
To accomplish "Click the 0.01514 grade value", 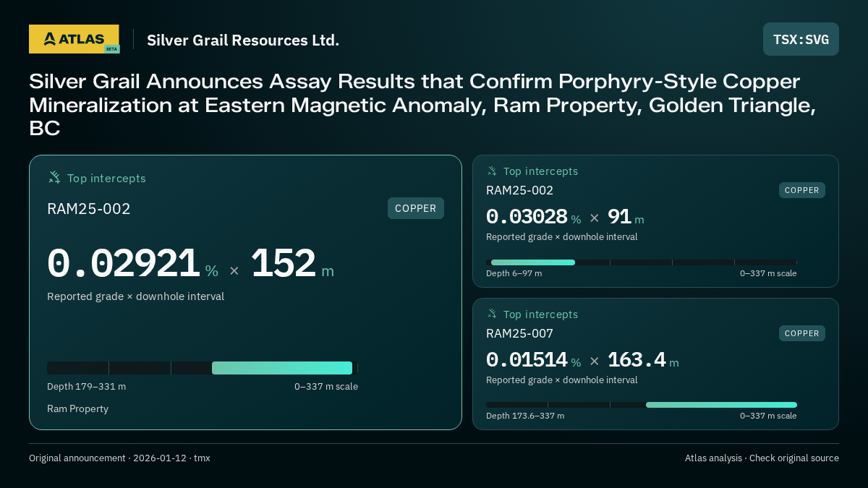I will tap(527, 359).
